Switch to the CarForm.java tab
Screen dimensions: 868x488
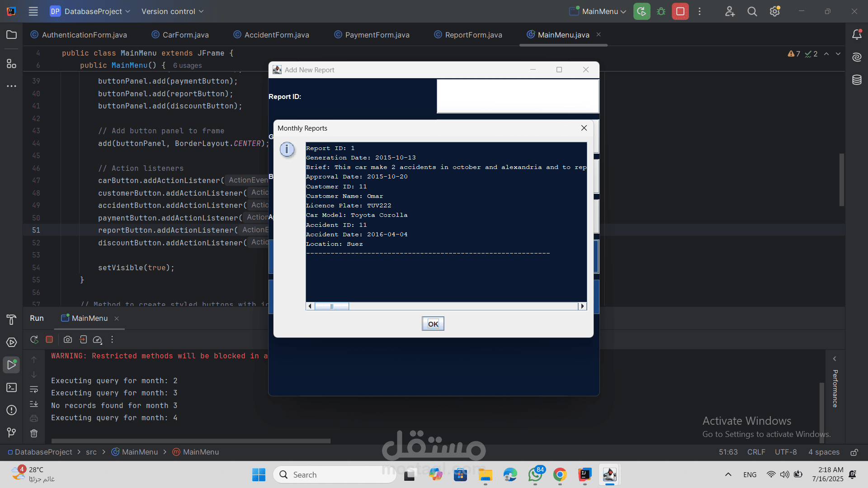pos(185,35)
